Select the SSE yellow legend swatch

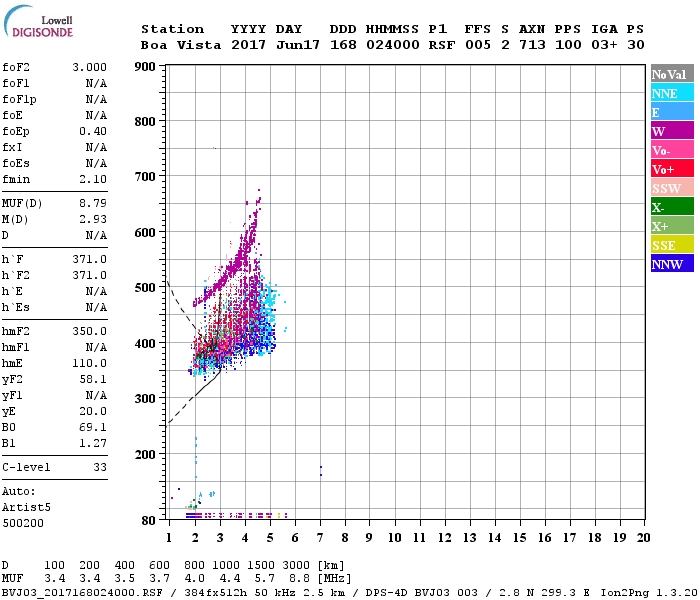[672, 245]
